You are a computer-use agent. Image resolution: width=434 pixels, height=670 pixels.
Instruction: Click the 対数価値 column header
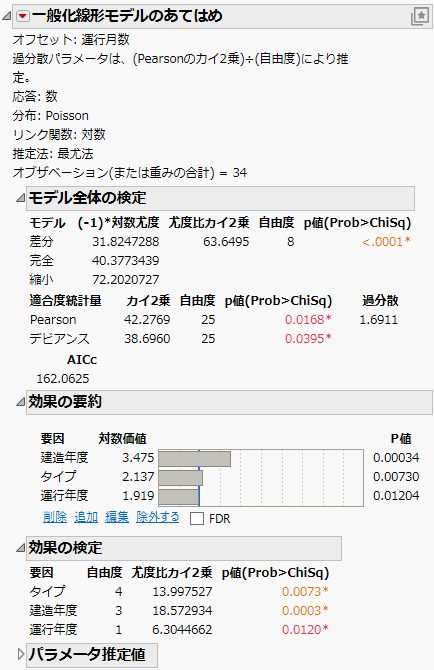[x=123, y=439]
